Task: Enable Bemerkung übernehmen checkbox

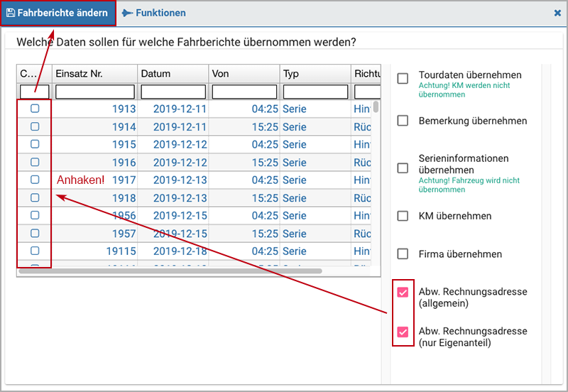Action: tap(403, 120)
